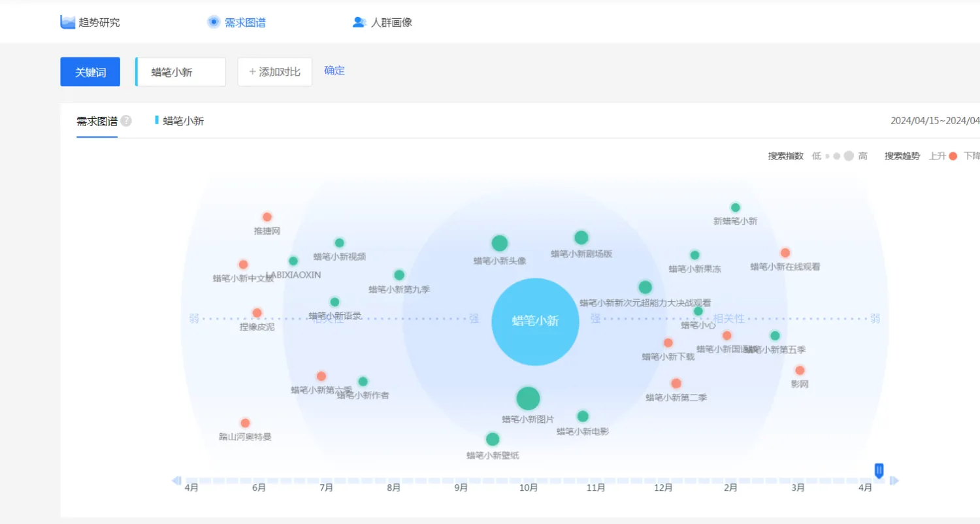Click the 蜡笔小新头像 label text
The height and width of the screenshot is (524, 980).
coord(500,261)
